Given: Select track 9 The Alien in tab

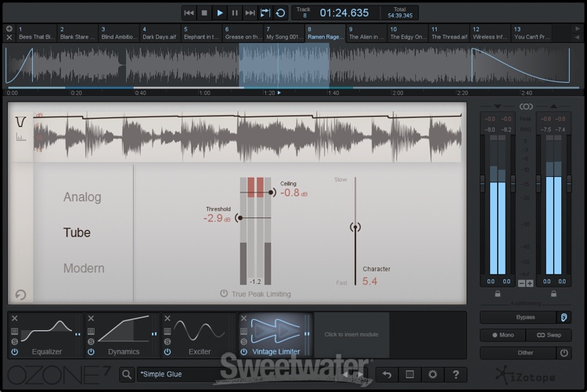Looking at the screenshot, I should pos(366,34).
